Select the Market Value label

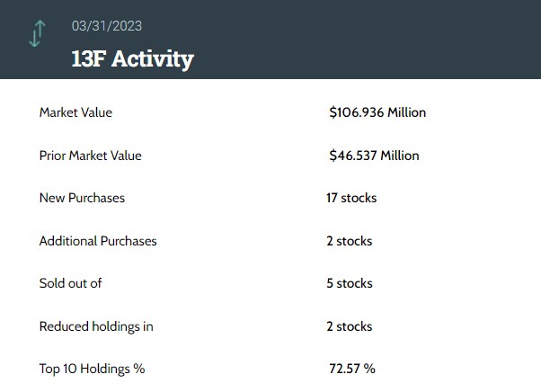point(75,112)
